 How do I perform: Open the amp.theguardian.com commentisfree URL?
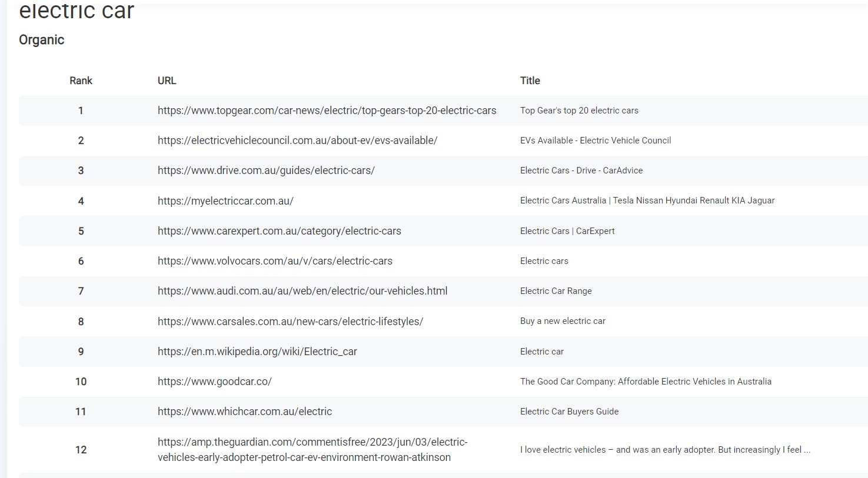coord(312,450)
